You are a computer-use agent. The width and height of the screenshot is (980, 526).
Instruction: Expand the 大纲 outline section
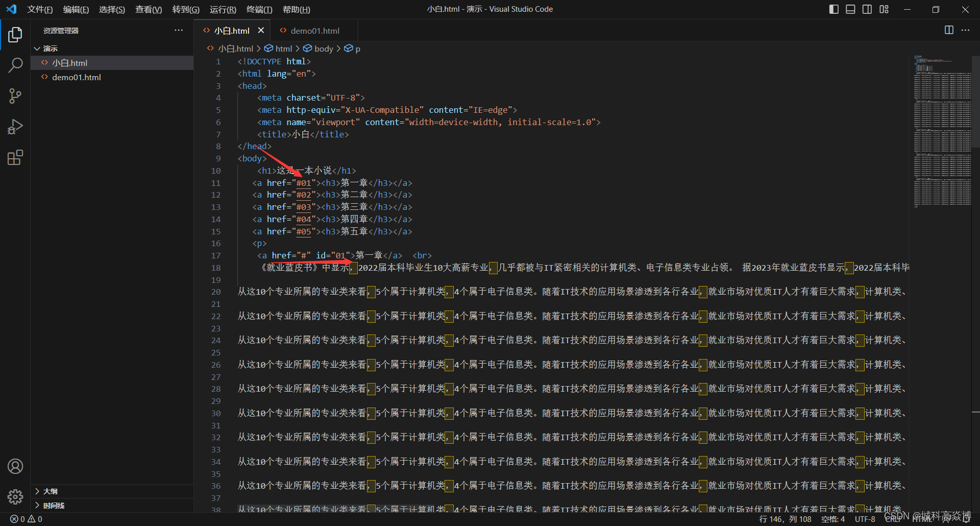pyautogui.click(x=112, y=491)
